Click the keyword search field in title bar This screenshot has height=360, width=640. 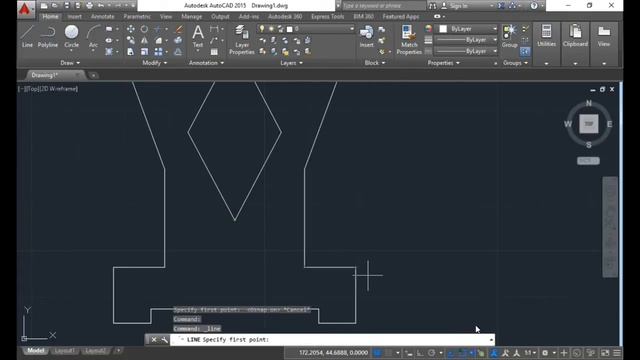pos(384,6)
